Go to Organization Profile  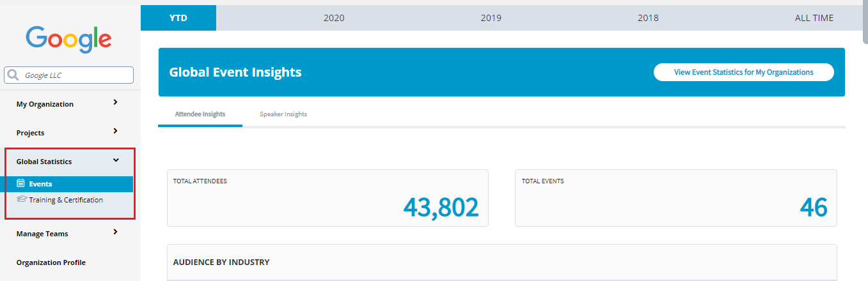51,262
